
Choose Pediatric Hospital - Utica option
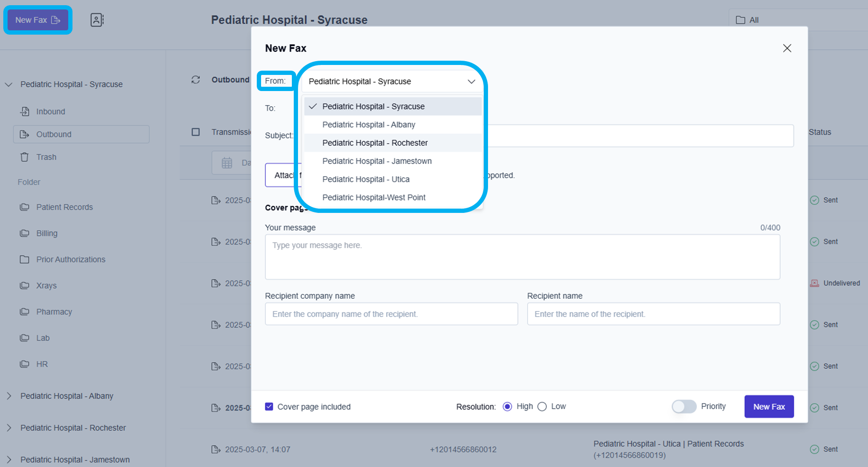click(x=366, y=179)
